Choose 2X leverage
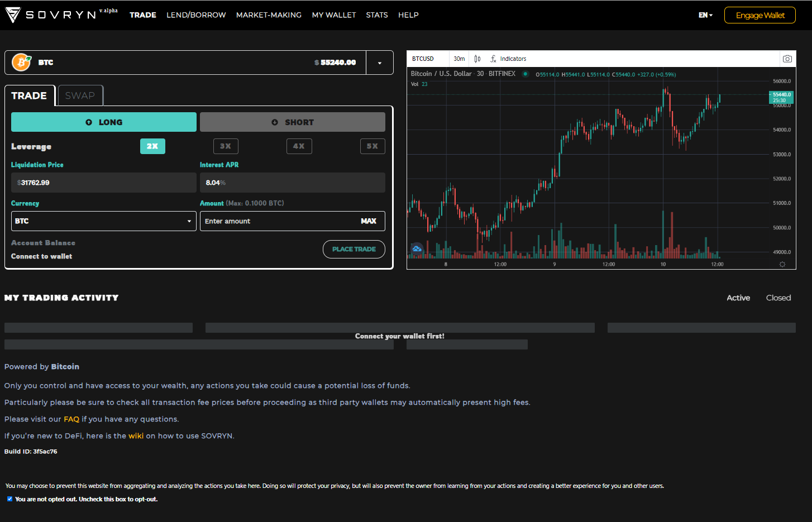812x522 pixels. [x=152, y=146]
